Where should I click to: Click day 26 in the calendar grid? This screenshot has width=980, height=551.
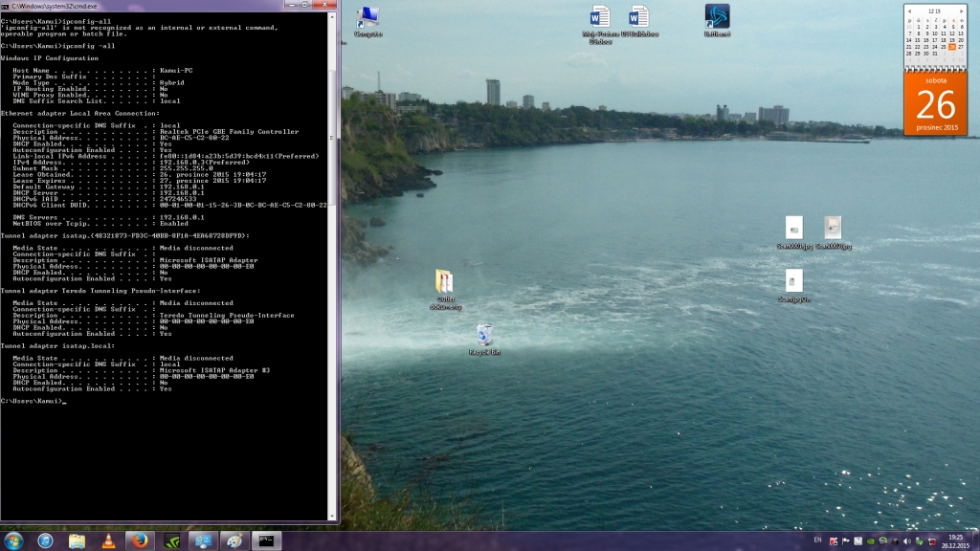click(x=951, y=46)
